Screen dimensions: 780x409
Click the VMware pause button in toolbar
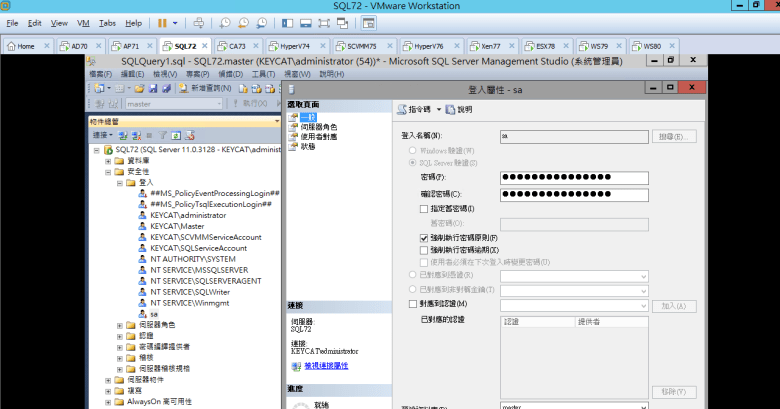coord(163,22)
